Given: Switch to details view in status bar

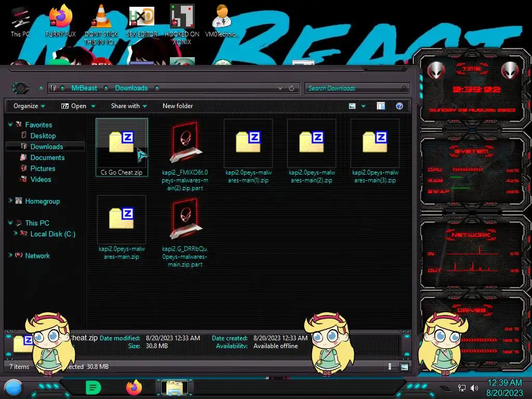Looking at the screenshot, I should 390,367.
